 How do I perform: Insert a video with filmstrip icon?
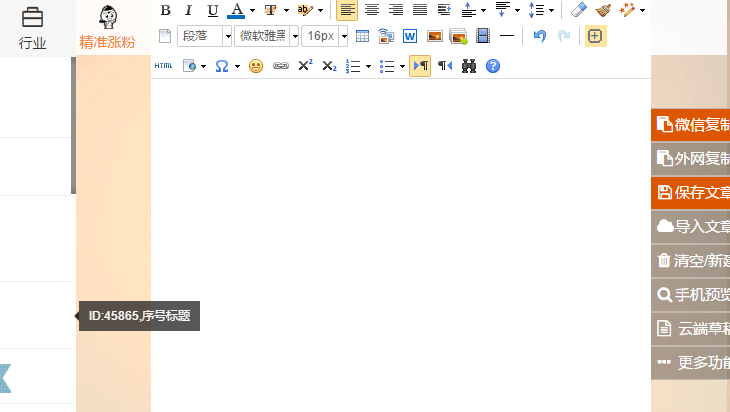(x=484, y=37)
